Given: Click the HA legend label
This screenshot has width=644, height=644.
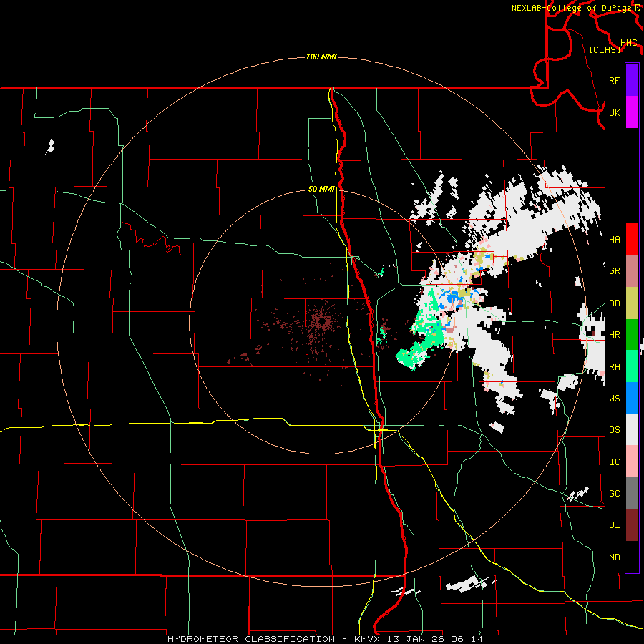Looking at the screenshot, I should click(614, 239).
